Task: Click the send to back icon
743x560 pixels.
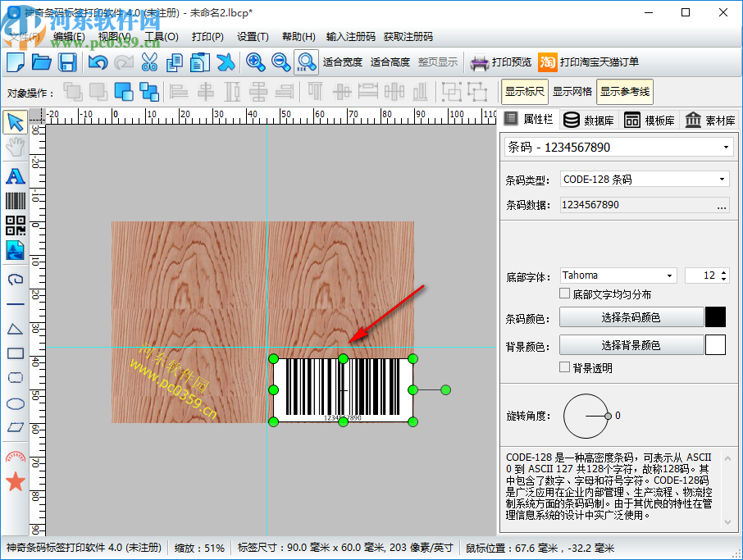Action: (149, 92)
